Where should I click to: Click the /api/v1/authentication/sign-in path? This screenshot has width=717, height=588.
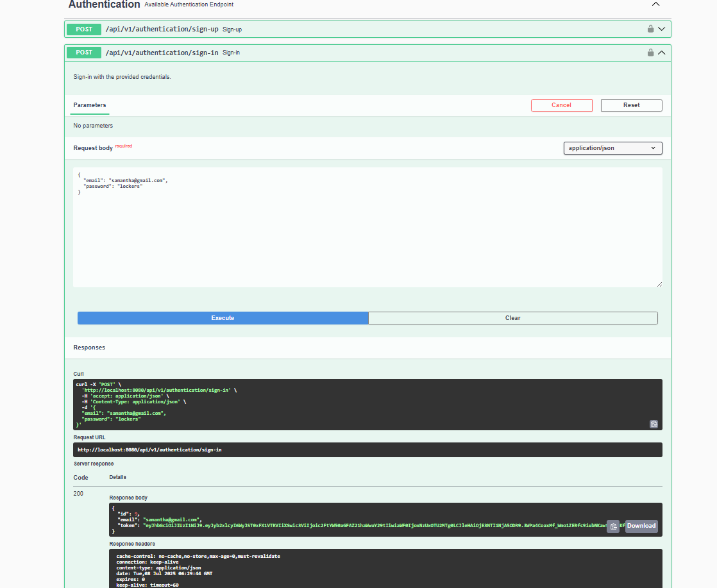tap(162, 53)
